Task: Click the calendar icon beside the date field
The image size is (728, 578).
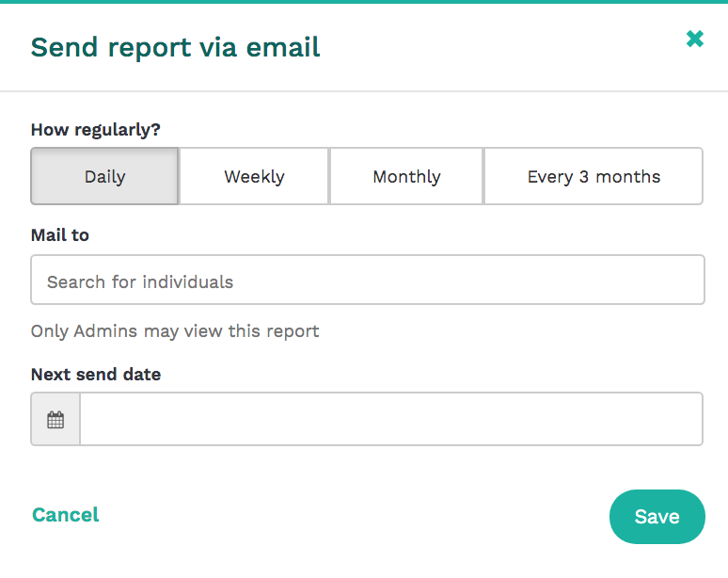Action: [x=55, y=419]
